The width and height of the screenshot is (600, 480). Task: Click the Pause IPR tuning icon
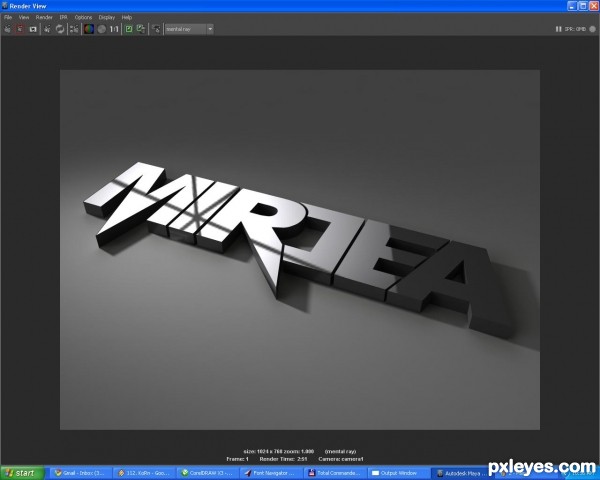point(558,29)
